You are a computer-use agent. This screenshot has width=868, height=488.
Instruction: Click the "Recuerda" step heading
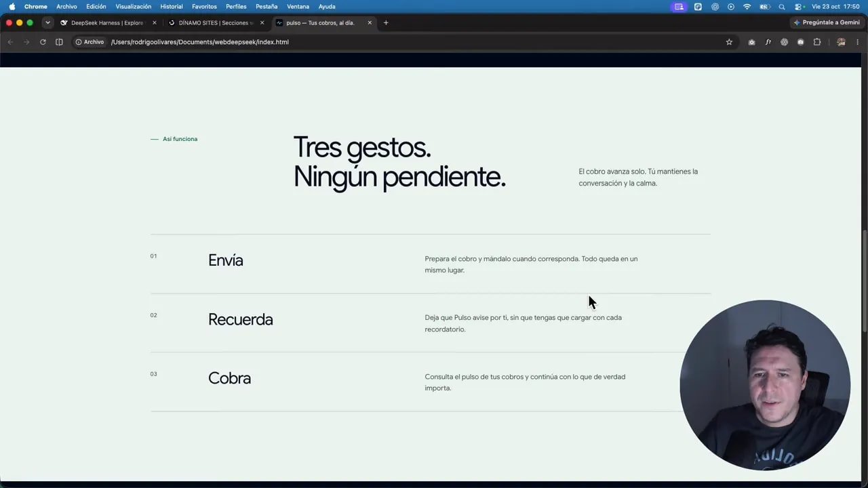click(x=241, y=319)
